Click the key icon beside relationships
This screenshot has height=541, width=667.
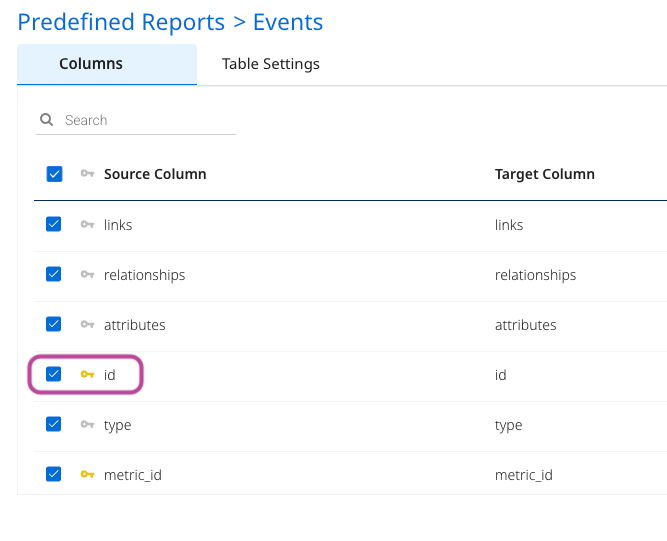click(x=87, y=275)
